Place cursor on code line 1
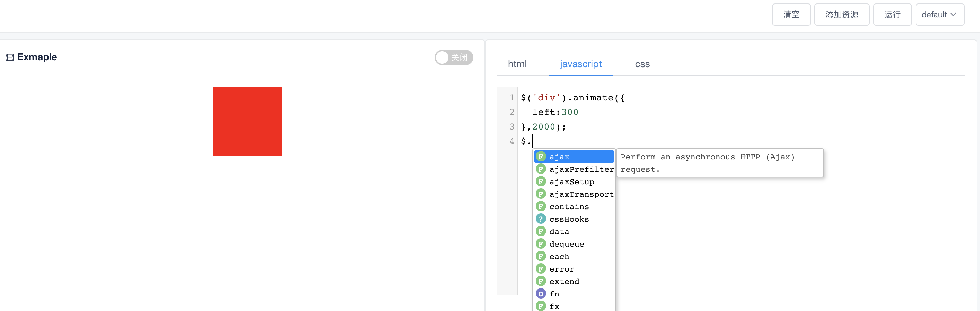The image size is (980, 311). [572, 98]
